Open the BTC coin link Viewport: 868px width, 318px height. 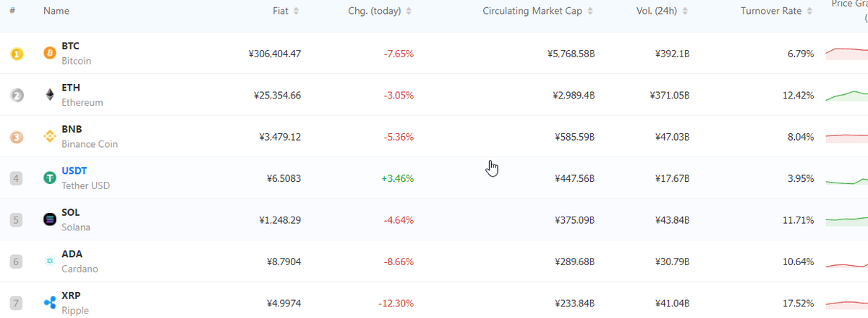pyautogui.click(x=70, y=46)
